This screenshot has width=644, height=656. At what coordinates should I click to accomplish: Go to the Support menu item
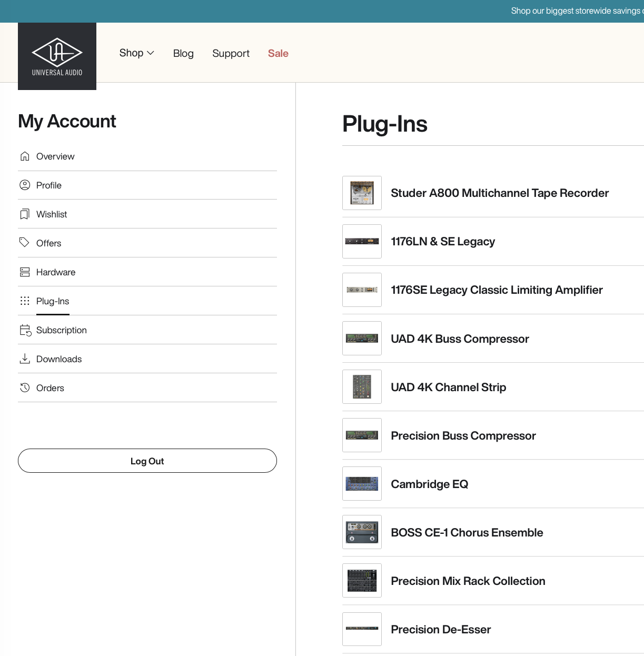pyautogui.click(x=231, y=54)
